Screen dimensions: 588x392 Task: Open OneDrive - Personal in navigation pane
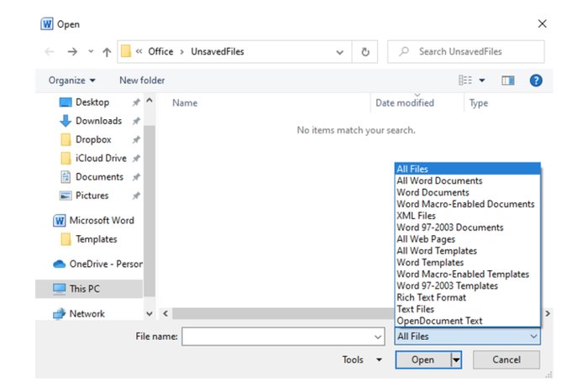pyautogui.click(x=105, y=264)
